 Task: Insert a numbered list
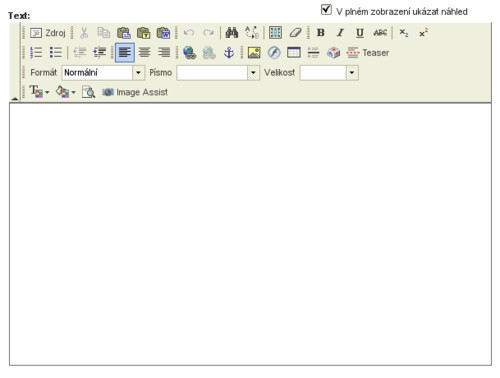point(36,53)
